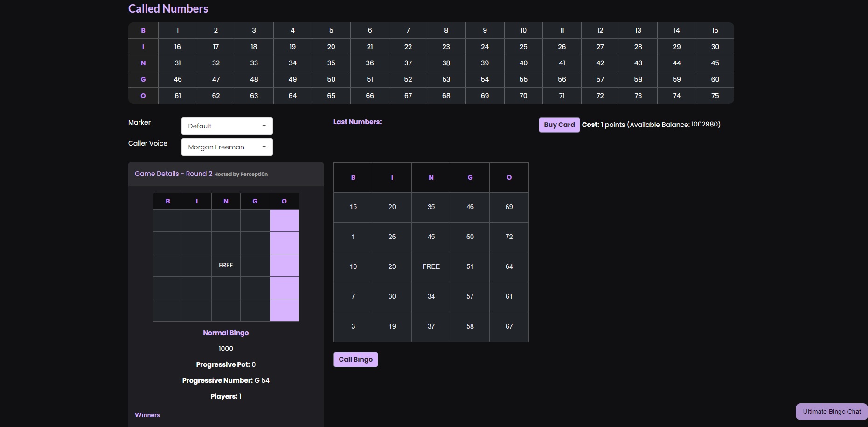Select number 75 in Called Numbers table
The width and height of the screenshot is (868, 427).
pos(715,96)
